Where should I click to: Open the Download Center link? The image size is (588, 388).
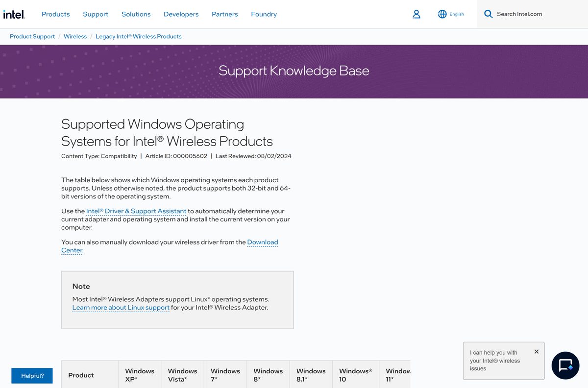coord(170,246)
